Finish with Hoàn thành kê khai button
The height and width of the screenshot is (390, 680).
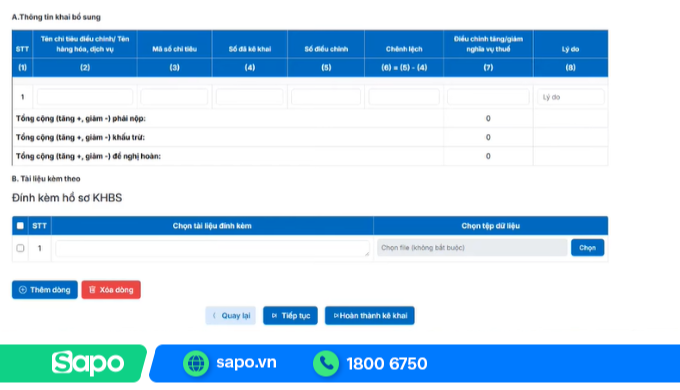click(369, 315)
